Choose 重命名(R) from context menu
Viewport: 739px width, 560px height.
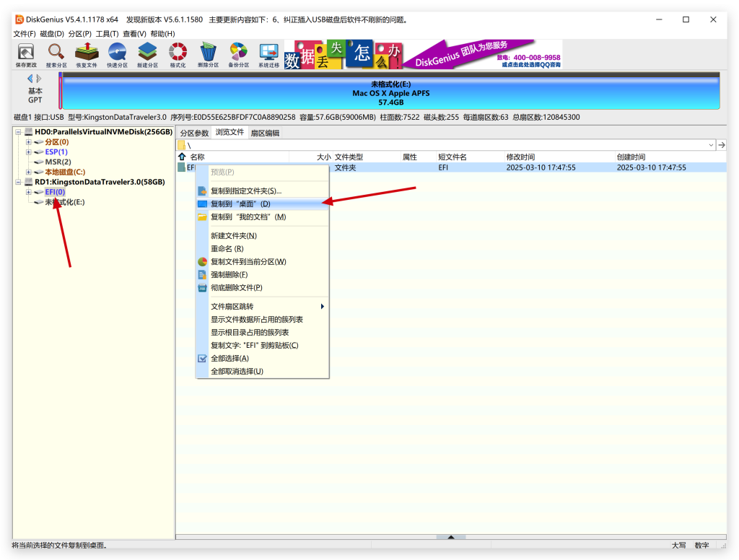[x=263, y=248]
